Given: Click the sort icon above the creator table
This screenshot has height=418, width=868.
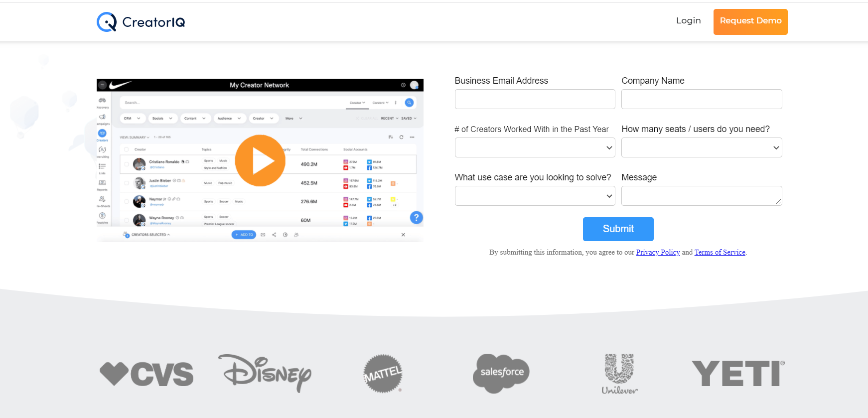Looking at the screenshot, I should [x=391, y=137].
